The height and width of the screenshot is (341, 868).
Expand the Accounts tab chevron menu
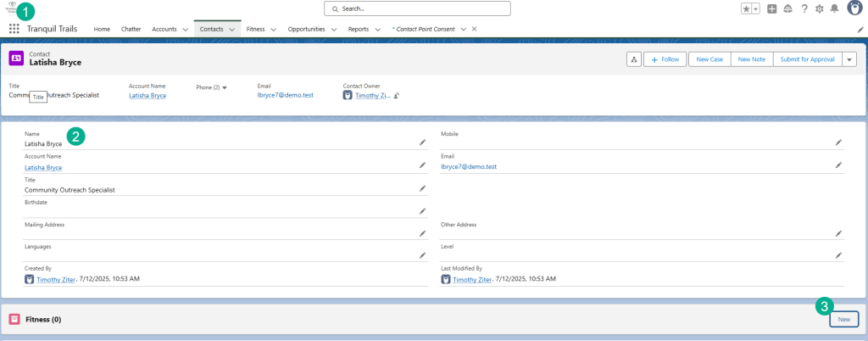[185, 29]
